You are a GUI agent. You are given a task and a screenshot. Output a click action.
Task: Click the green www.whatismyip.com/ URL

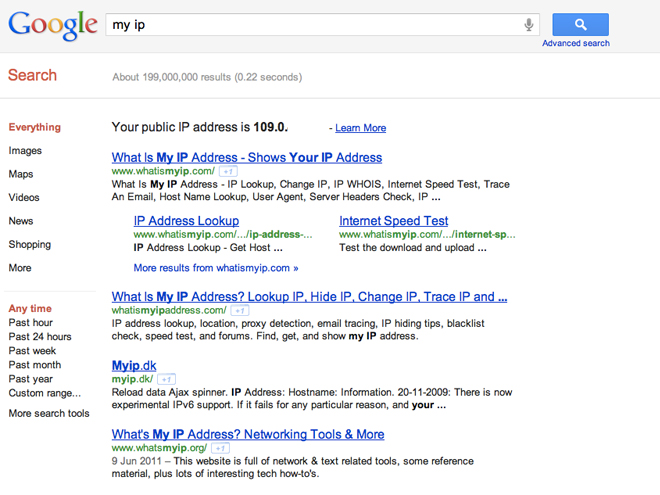pyautogui.click(x=163, y=171)
